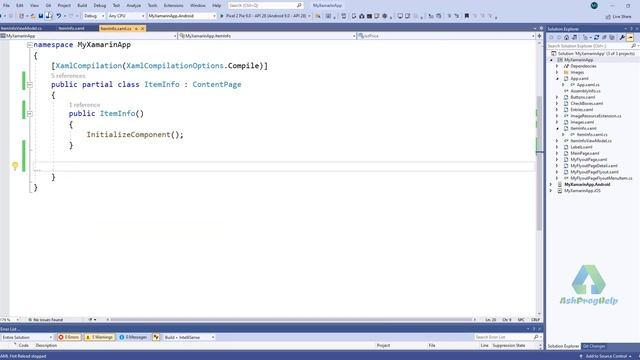Image resolution: width=640 pixels, height=360 pixels.
Task: Switch to the ItemInfoViewModel.cs tab
Action: click(x=21, y=29)
